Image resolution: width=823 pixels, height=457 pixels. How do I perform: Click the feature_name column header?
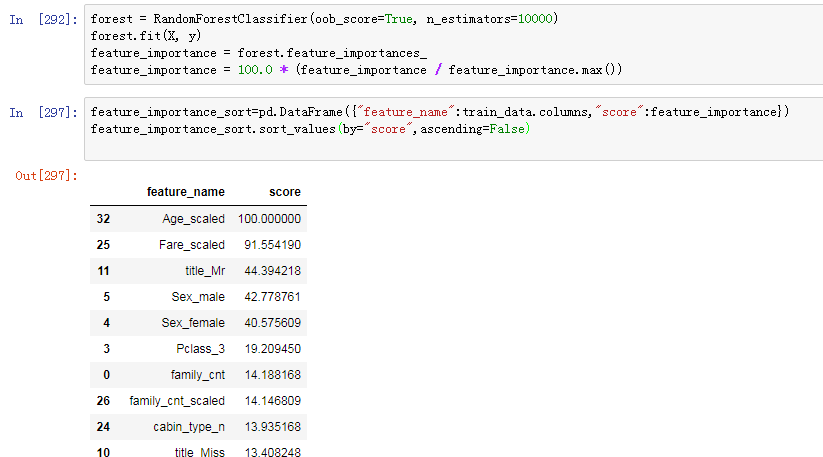coord(186,192)
